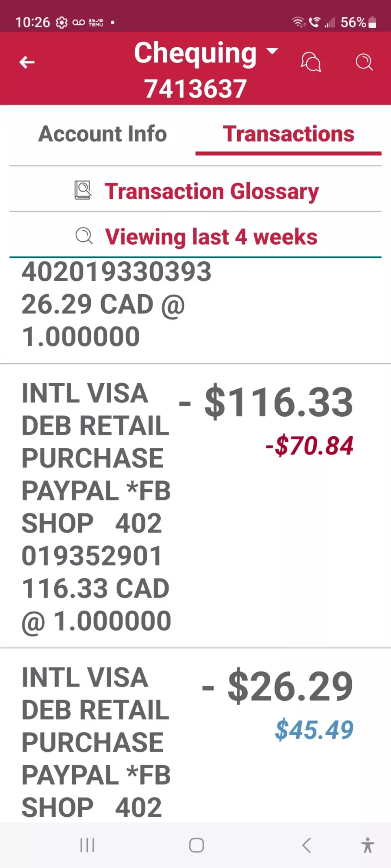Tap the Android home button
391x868 pixels.
point(196,845)
